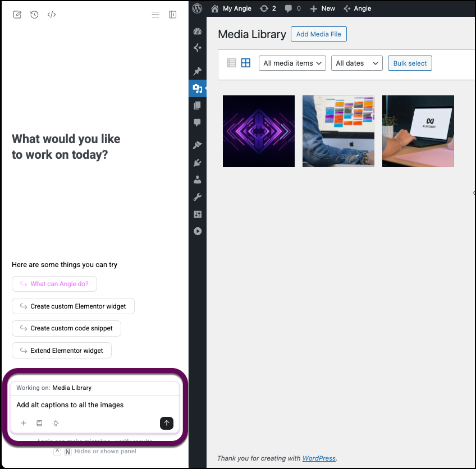Click the attachment plus icon in chat box

point(23,423)
